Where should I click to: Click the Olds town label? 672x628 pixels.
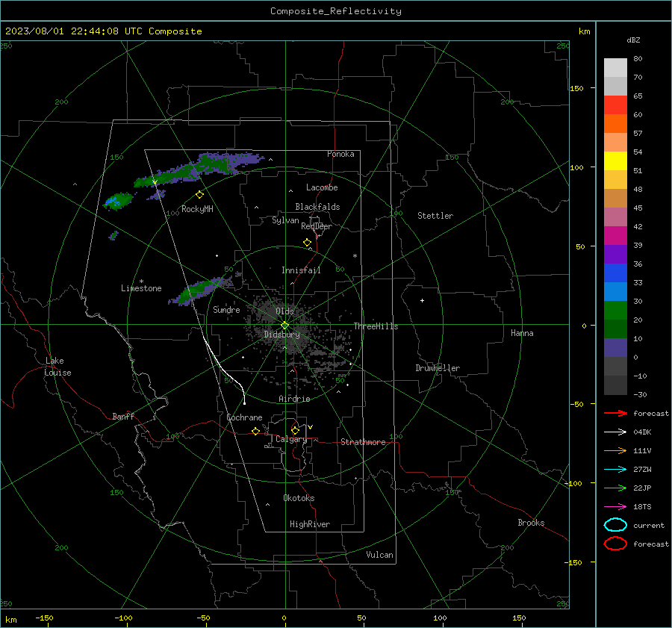click(284, 311)
